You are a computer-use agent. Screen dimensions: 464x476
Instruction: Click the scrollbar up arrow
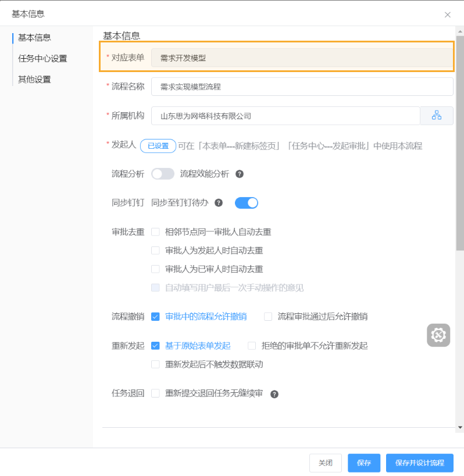tap(460, 31)
